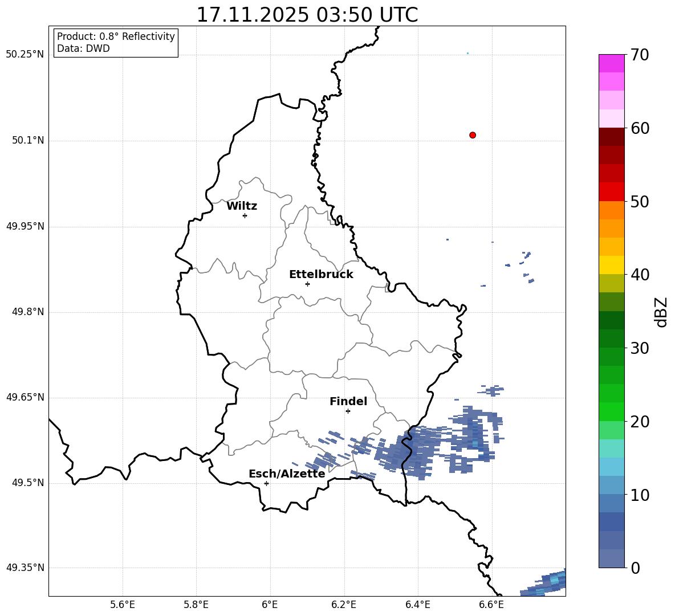Click the 5.6°E longitude label
This screenshot has width=675, height=616.
(123, 605)
